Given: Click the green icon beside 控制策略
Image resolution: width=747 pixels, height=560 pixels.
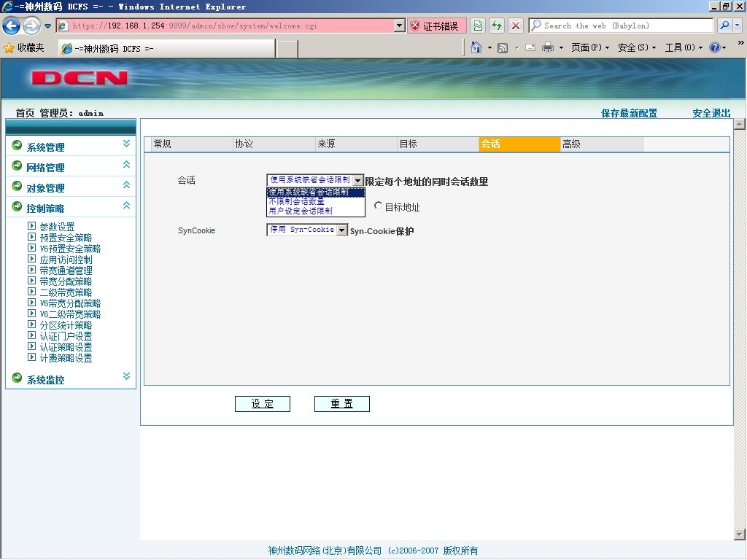Looking at the screenshot, I should tap(17, 206).
